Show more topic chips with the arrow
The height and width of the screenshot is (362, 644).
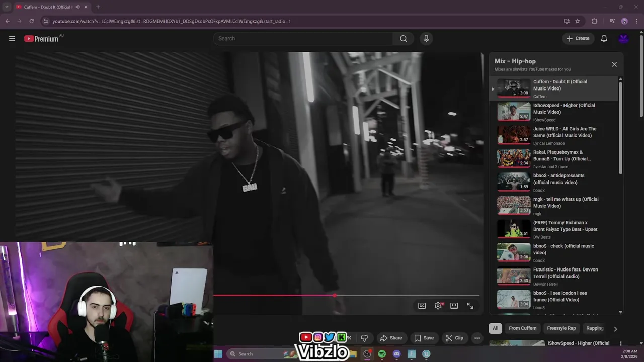point(615,329)
